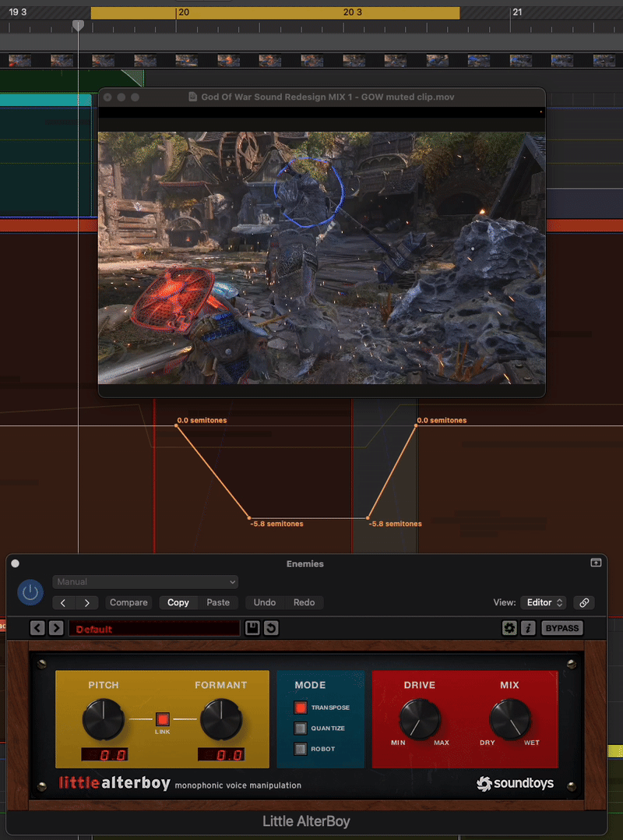The image size is (623, 840).
Task: Toggle the plugin link chain icon
Action: point(584,602)
